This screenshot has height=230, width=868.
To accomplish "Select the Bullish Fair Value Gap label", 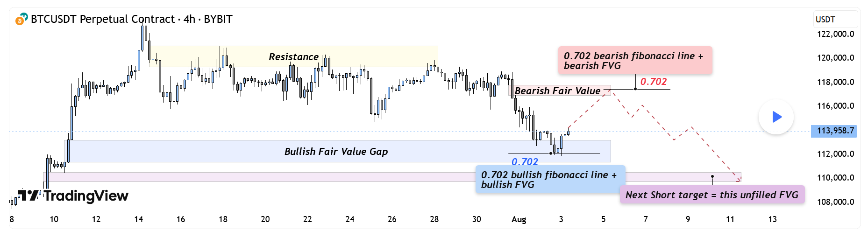I will tap(336, 152).
